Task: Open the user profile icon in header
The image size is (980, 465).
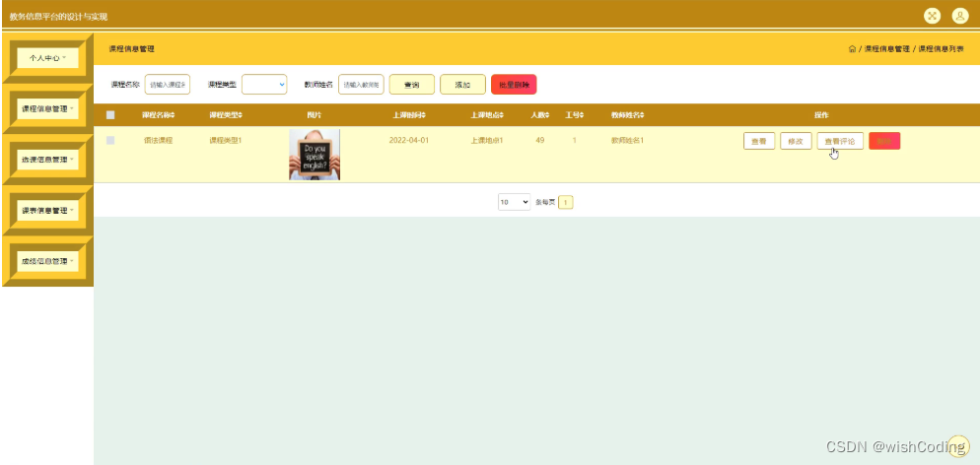Action: (x=960, y=16)
